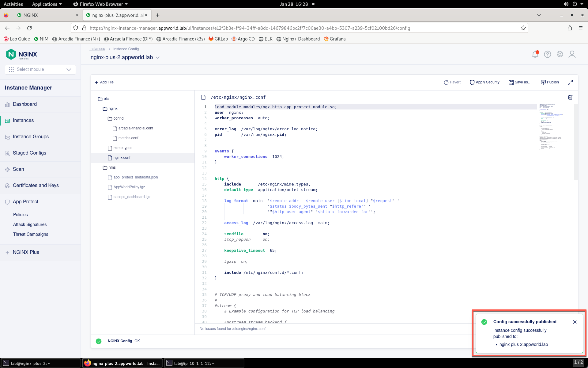Dismiss the Config successfully published toast

[575, 322]
